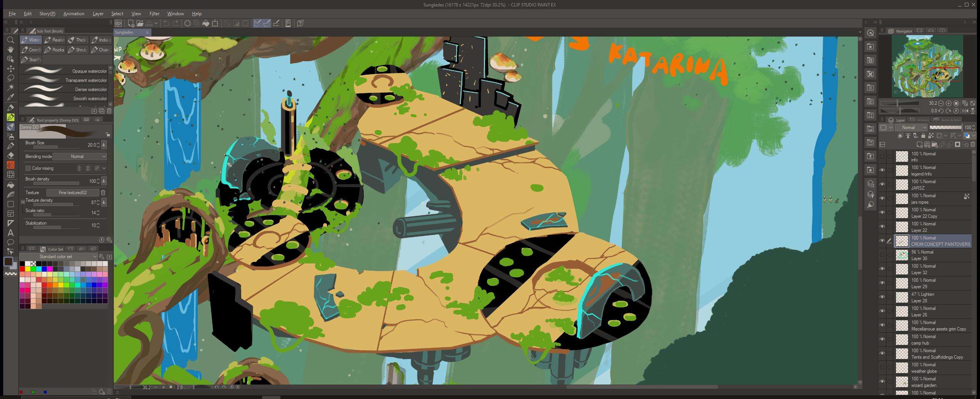Click the Scale/Rotate transform icon

click(215, 23)
